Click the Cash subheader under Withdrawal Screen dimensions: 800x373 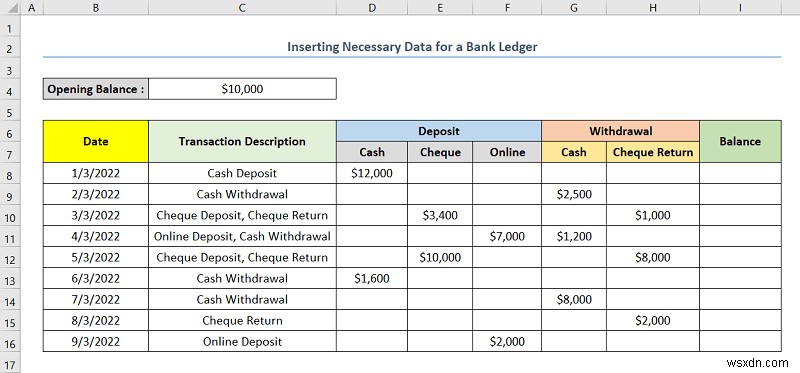pyautogui.click(x=574, y=152)
